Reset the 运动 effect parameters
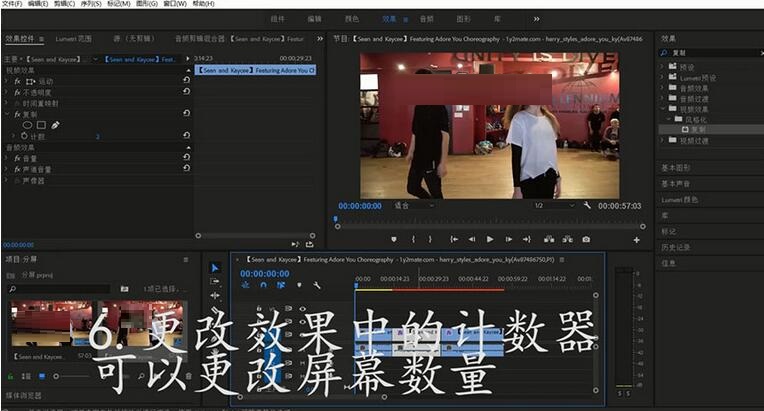Viewport: 764px width, 411px height. click(186, 81)
